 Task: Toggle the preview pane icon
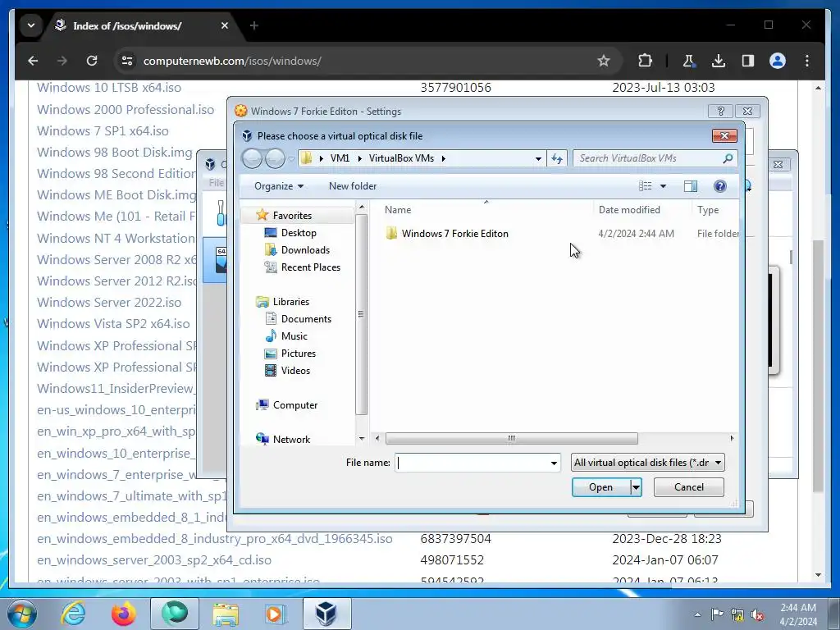(x=691, y=186)
